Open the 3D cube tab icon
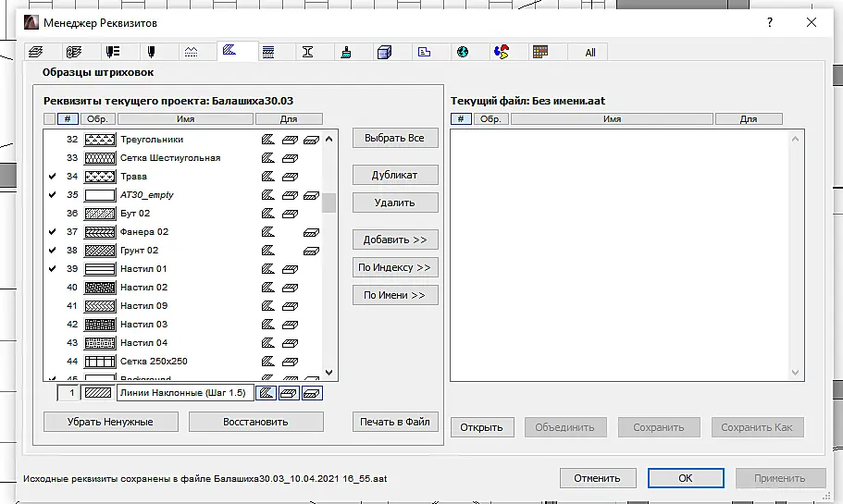 coord(384,52)
